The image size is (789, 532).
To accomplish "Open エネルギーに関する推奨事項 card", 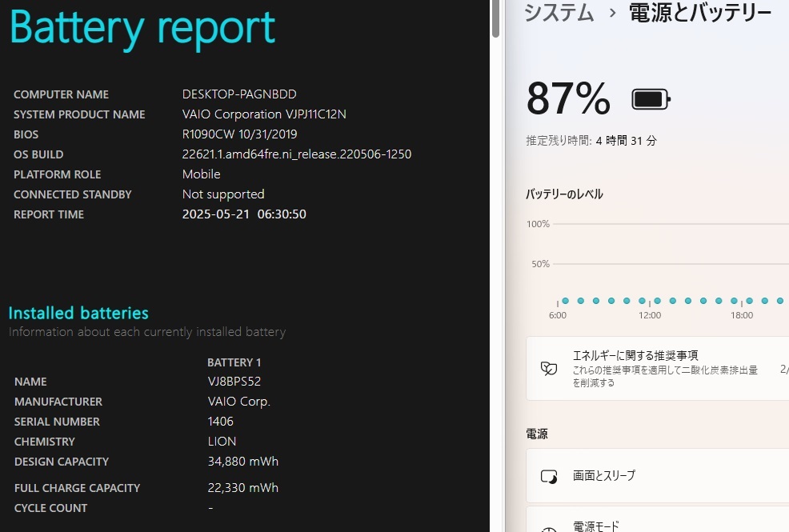I will point(657,369).
